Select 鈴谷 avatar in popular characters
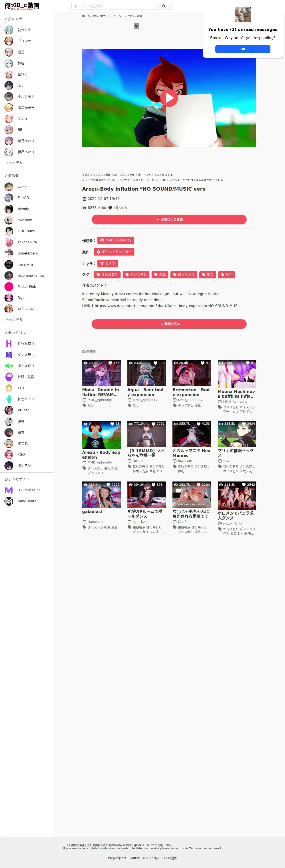This screenshot has height=868, width=285. click(x=9, y=63)
